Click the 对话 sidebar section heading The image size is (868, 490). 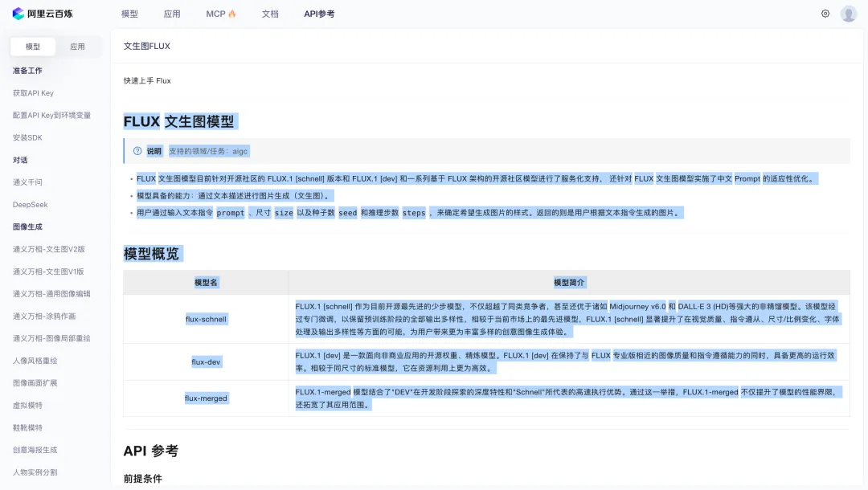coord(20,160)
